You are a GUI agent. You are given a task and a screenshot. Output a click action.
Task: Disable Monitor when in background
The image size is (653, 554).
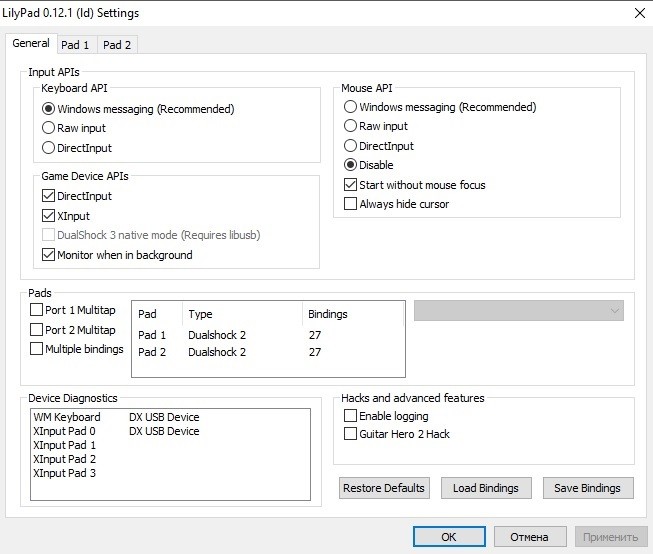[49, 255]
